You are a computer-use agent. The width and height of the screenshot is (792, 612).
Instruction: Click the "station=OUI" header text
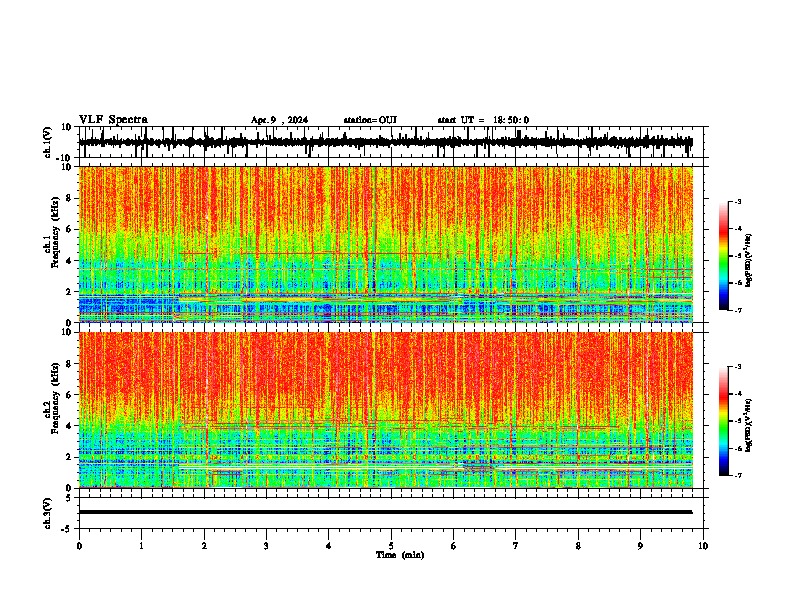tap(370, 120)
